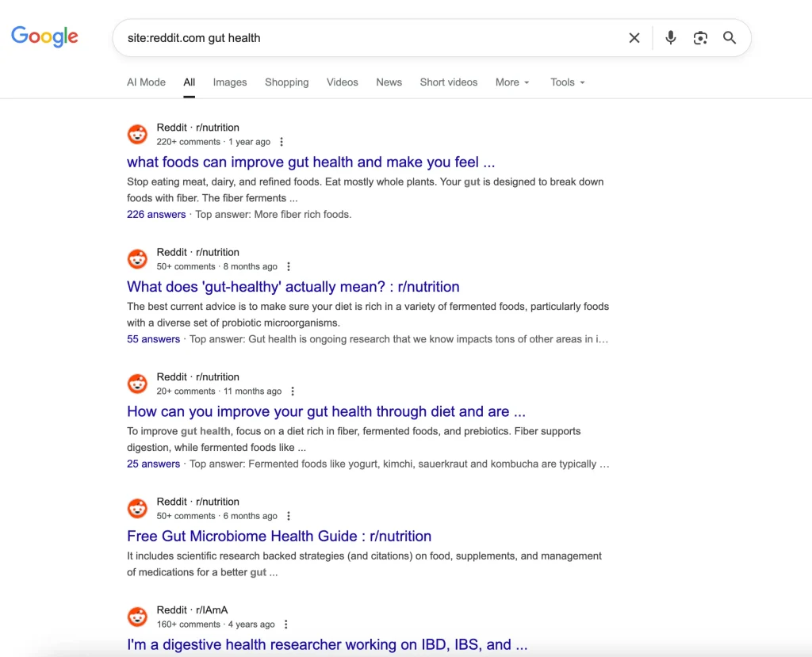The image size is (812, 657).
Task: Open Search by image camera icon
Action: click(700, 38)
